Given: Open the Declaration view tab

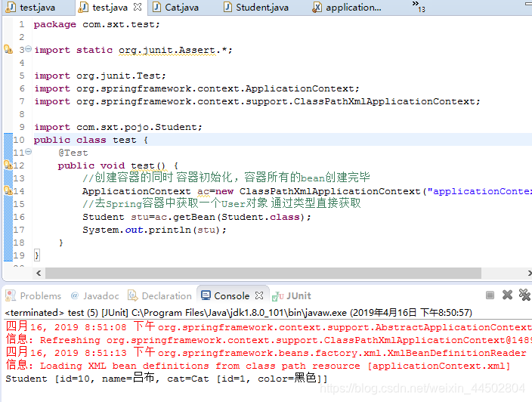Looking at the screenshot, I should point(159,295).
